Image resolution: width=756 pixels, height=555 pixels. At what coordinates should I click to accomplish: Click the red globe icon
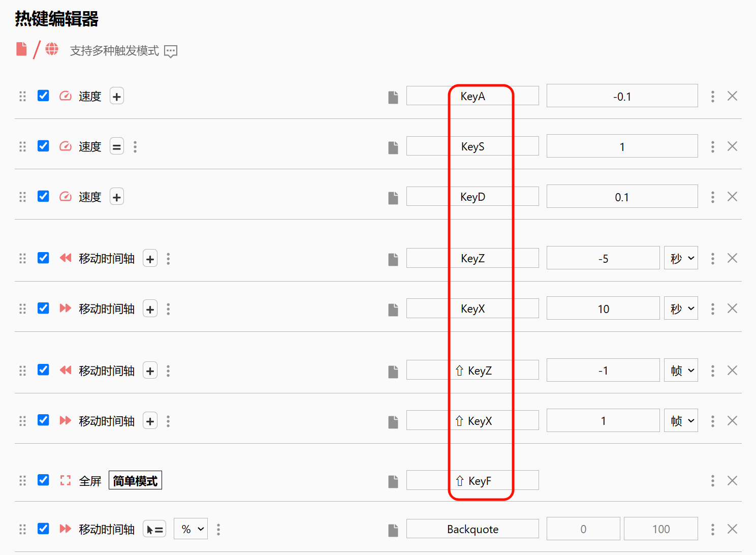click(52, 49)
